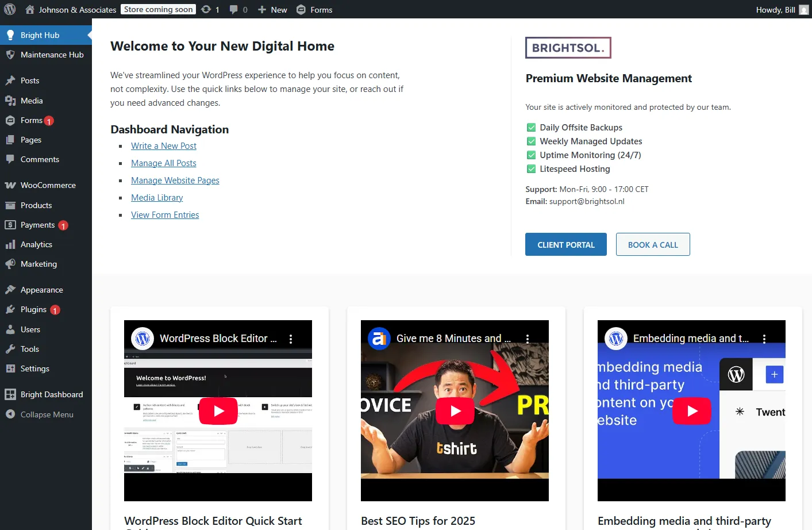Open more options on WordPress Block Editor video
Viewport: 812px width, 530px height.
click(x=291, y=339)
